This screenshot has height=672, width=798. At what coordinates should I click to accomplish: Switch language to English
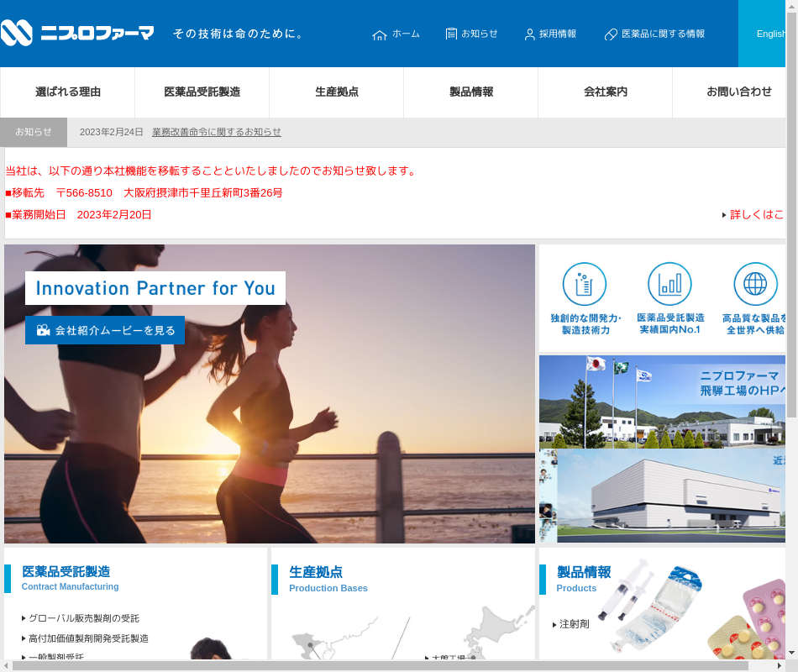pyautogui.click(x=769, y=34)
